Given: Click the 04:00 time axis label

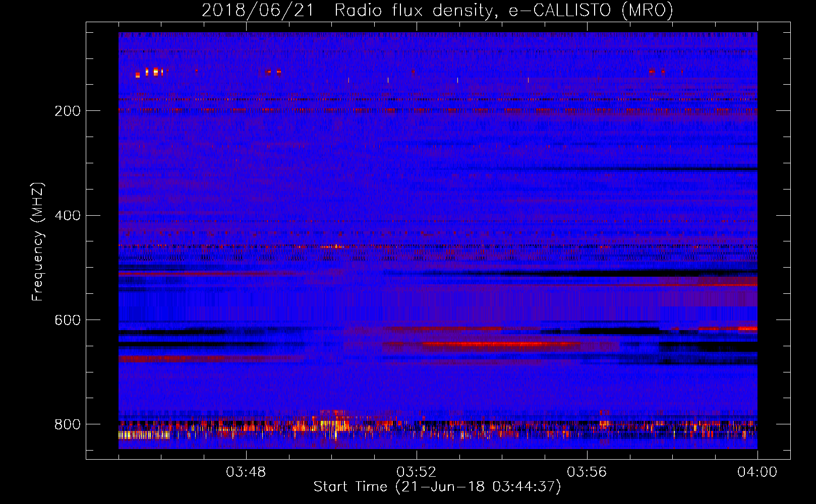Looking at the screenshot, I should (757, 472).
